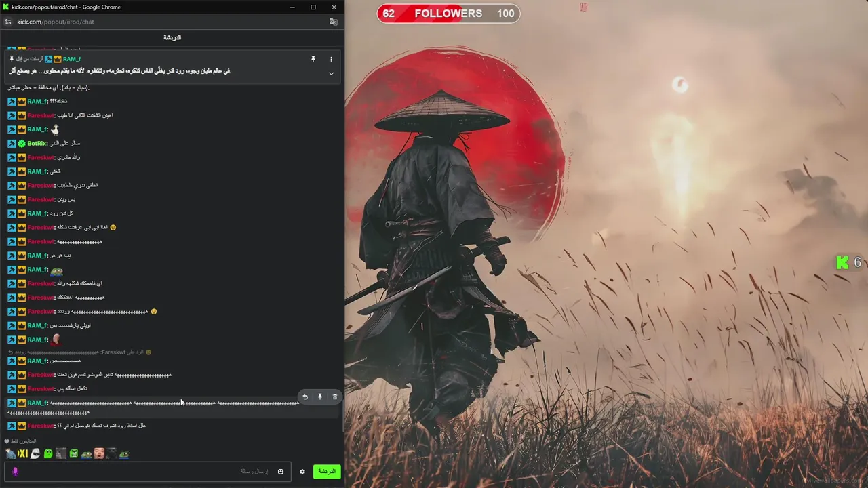Expand the pinned message with chevron
Screen dimensions: 868x488
point(331,73)
